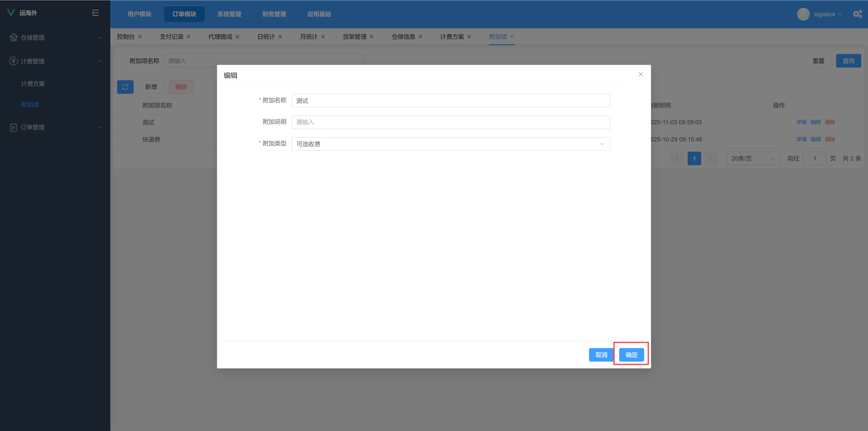The image size is (868, 431).
Task: Open the 附加类型 dropdown showing 可选收费
Action: point(451,144)
